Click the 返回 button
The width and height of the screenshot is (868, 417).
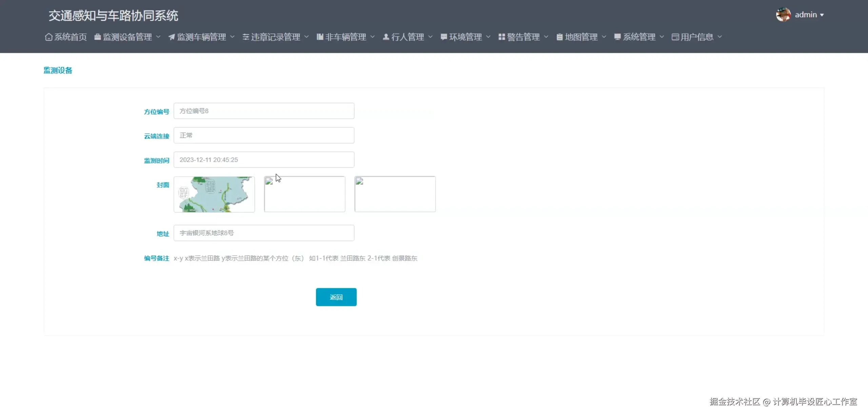coord(336,297)
